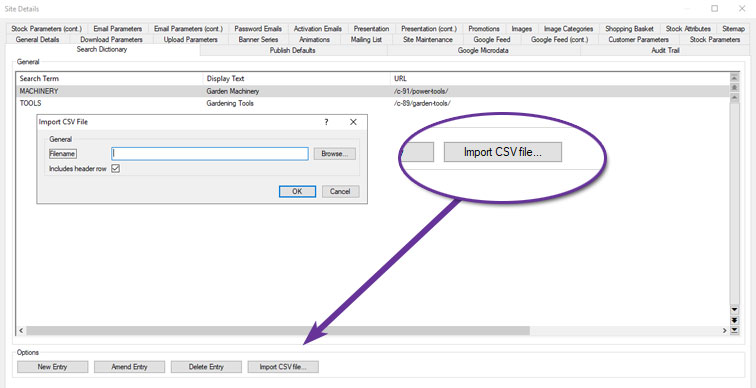The width and height of the screenshot is (756, 388).
Task: Switch to the Google Feed (cont.) tab
Action: pos(559,40)
